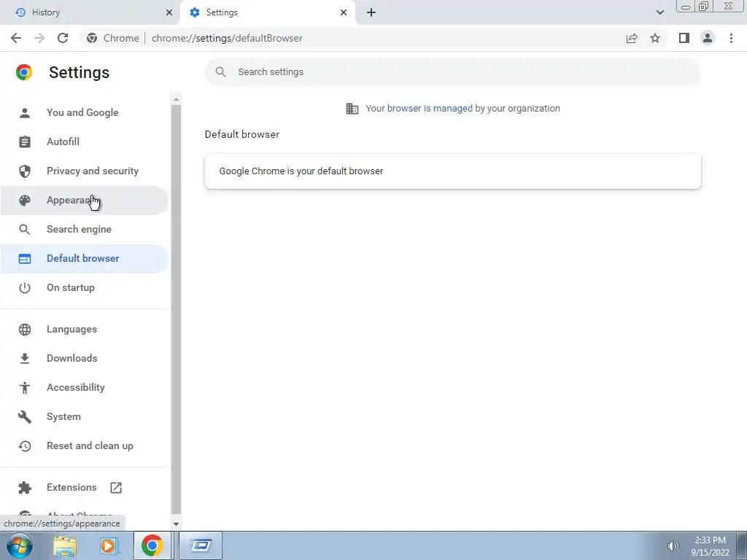Click the Autofill clipboard icon

(x=25, y=142)
